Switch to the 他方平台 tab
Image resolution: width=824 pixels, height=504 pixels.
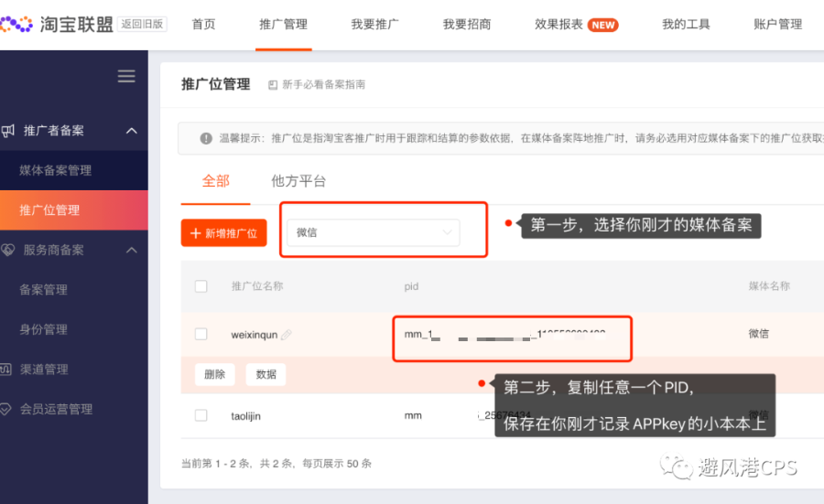tap(298, 181)
